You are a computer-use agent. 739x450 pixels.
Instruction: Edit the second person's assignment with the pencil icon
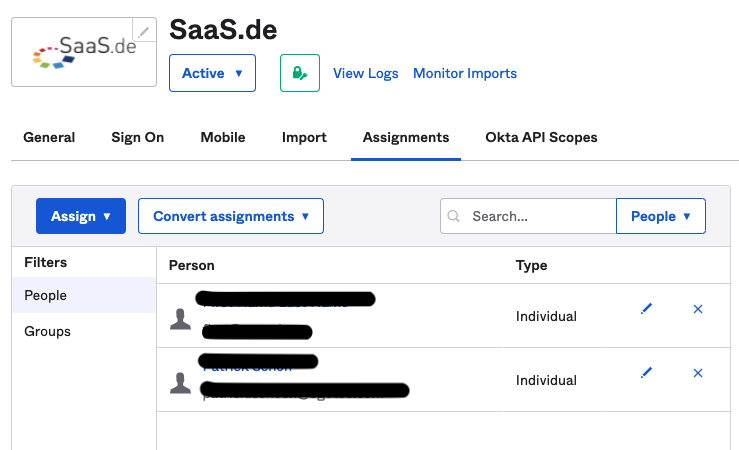click(x=646, y=373)
